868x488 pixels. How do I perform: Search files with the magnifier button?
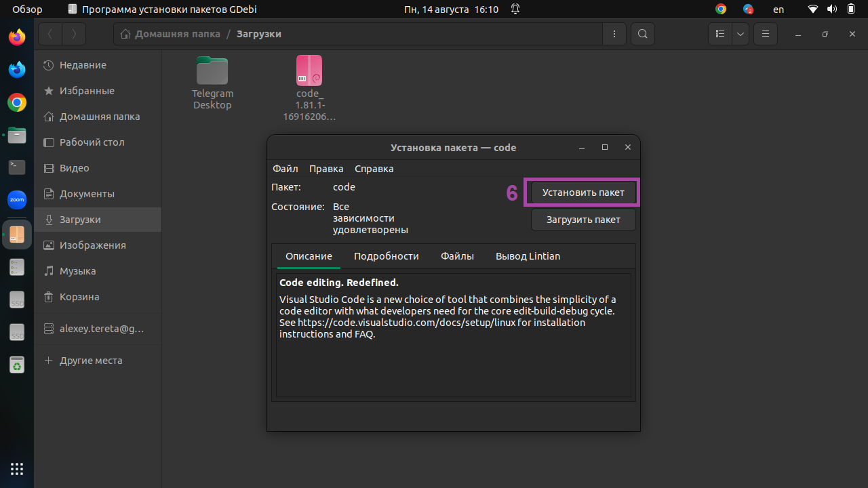643,34
